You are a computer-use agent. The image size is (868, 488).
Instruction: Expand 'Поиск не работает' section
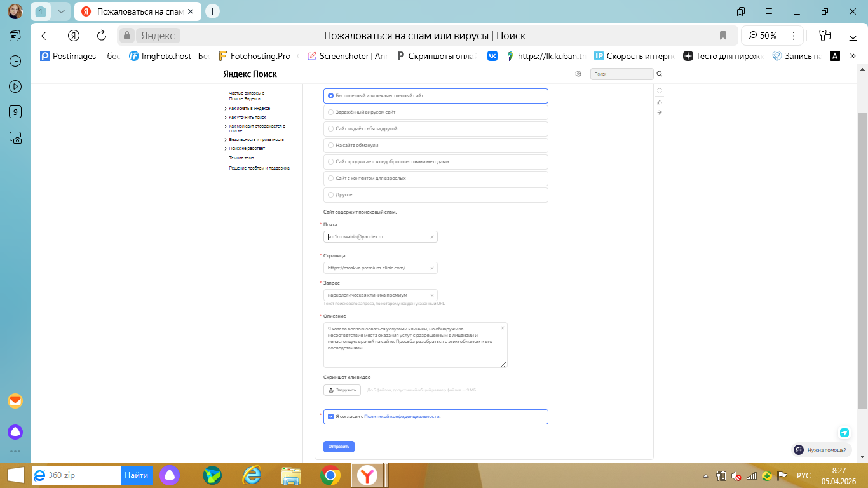247,148
